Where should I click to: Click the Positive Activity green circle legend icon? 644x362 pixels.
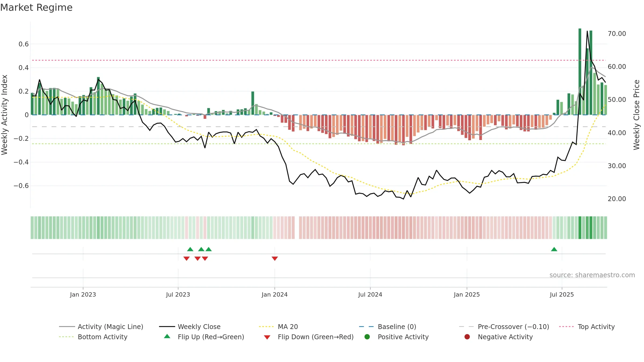[367, 337]
